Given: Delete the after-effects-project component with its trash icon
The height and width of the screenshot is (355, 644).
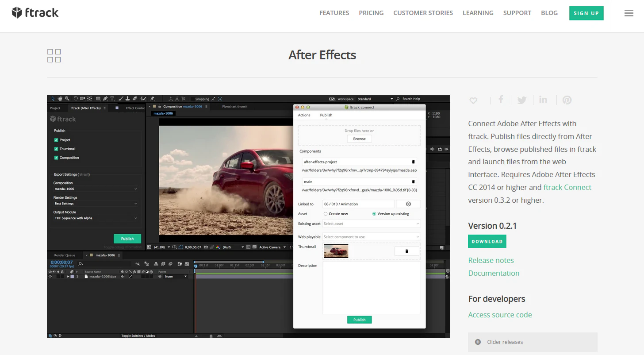Looking at the screenshot, I should click(x=414, y=162).
